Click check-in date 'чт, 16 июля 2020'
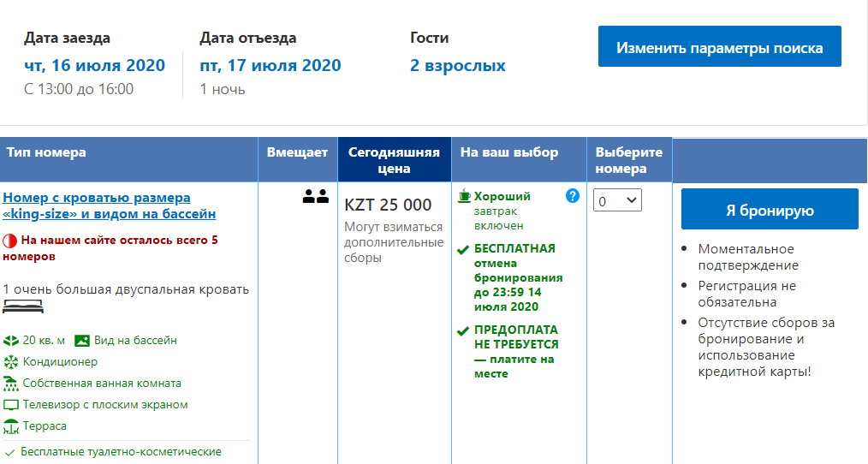Screen dimensions: 868x464 click(x=94, y=66)
